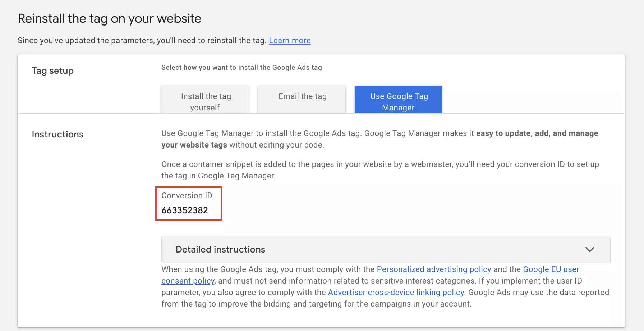Image resolution: width=644 pixels, height=331 pixels.
Task: Switch to Install the tag yourself tab
Action: pos(205,100)
